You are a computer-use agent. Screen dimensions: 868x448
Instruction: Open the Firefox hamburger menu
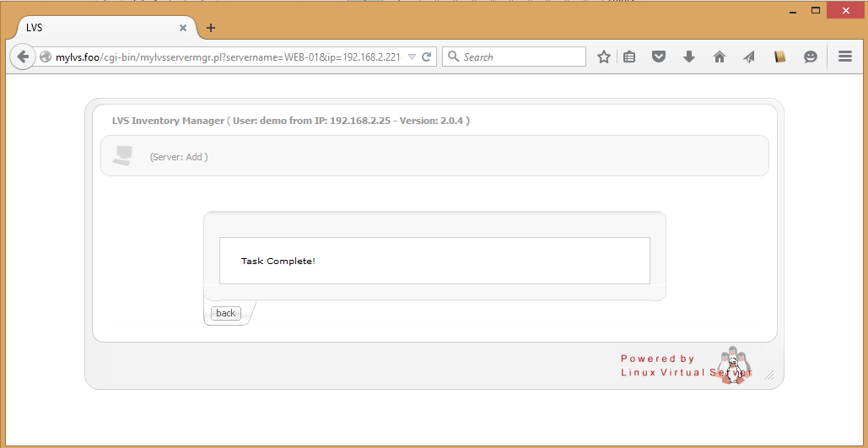click(x=845, y=57)
